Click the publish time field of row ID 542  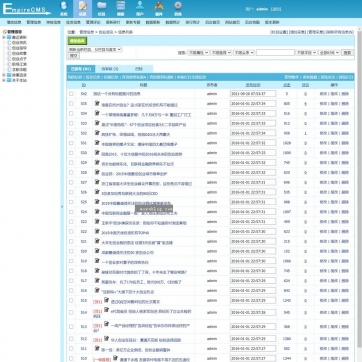(x=253, y=94)
